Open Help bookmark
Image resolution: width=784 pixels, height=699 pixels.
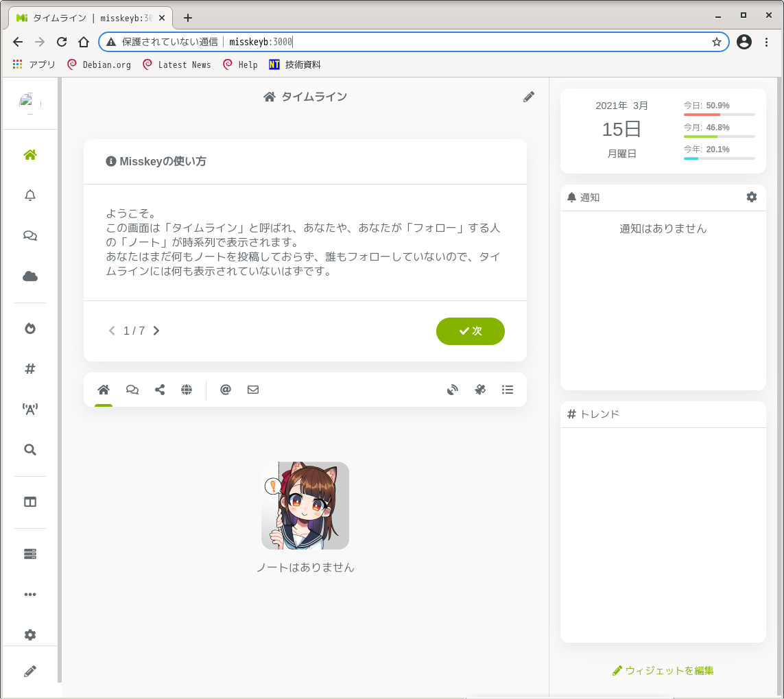pyautogui.click(x=240, y=64)
